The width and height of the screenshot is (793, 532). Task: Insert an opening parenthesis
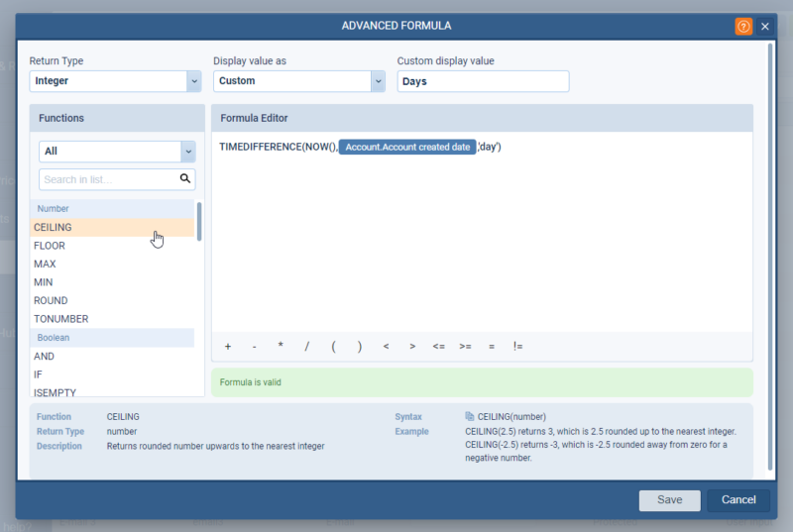tap(333, 346)
